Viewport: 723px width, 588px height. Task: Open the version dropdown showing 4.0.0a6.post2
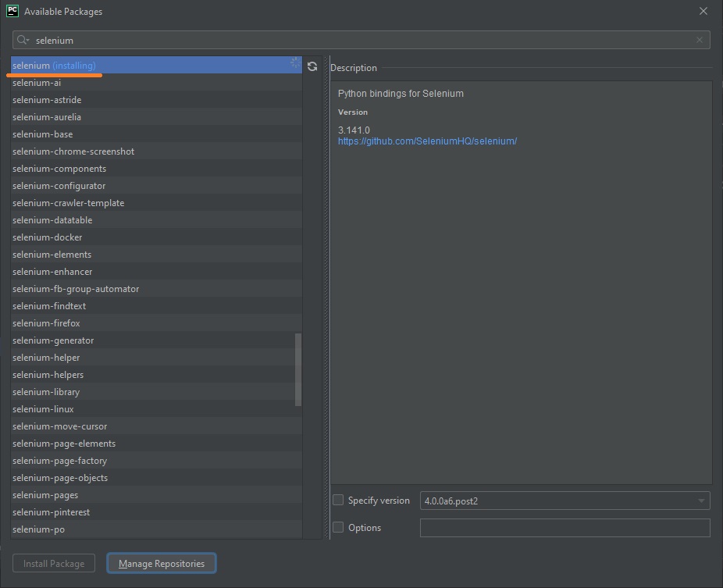(x=565, y=501)
